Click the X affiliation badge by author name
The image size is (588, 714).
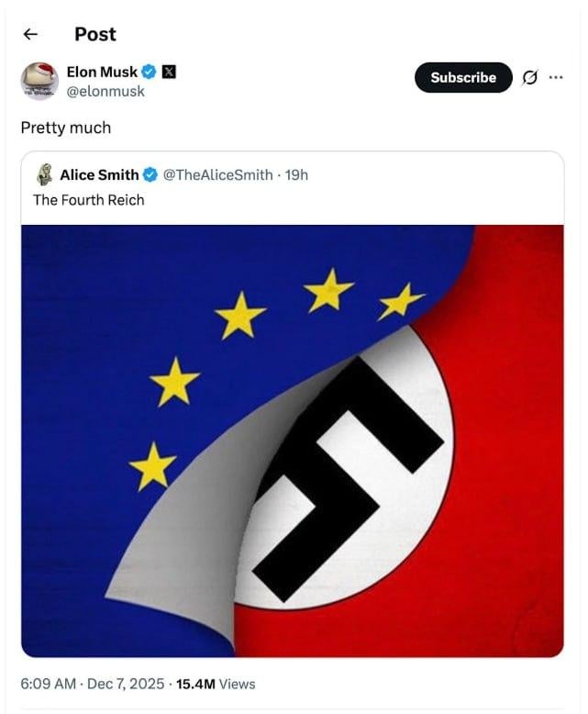(x=169, y=72)
